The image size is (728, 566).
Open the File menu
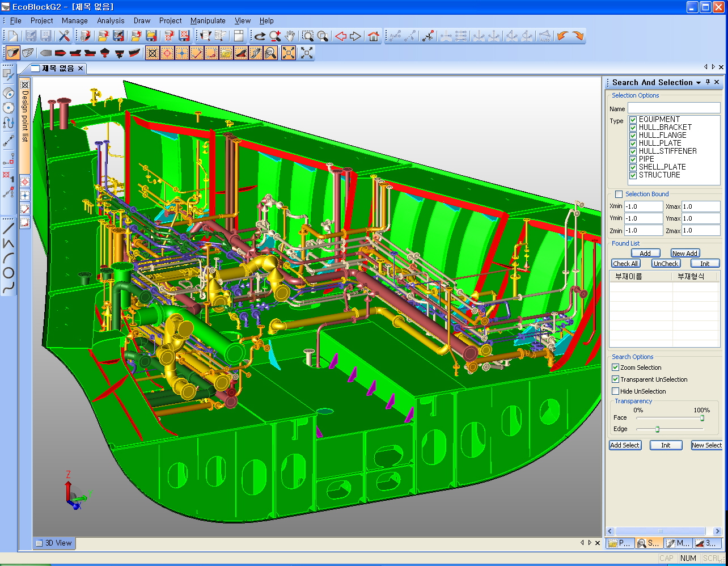point(15,20)
